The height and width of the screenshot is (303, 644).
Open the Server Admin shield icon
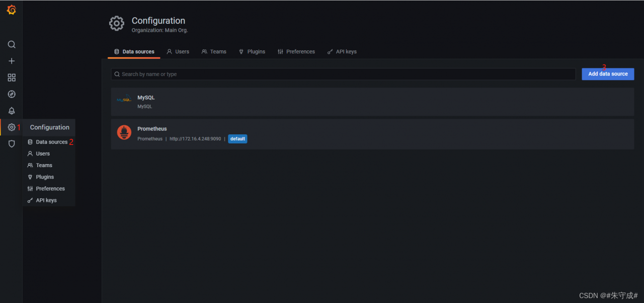point(12,144)
